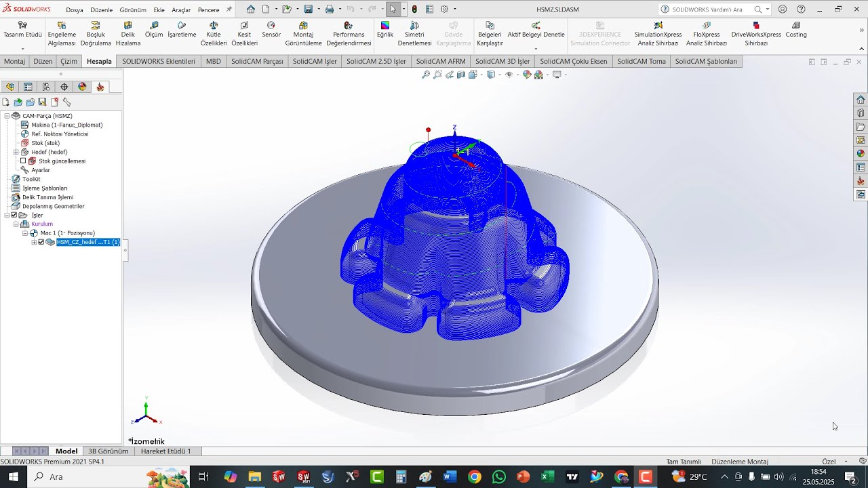868x488 pixels.
Task: Collapse the CAM-Parça (HSMZ) tree node
Action: click(7, 116)
